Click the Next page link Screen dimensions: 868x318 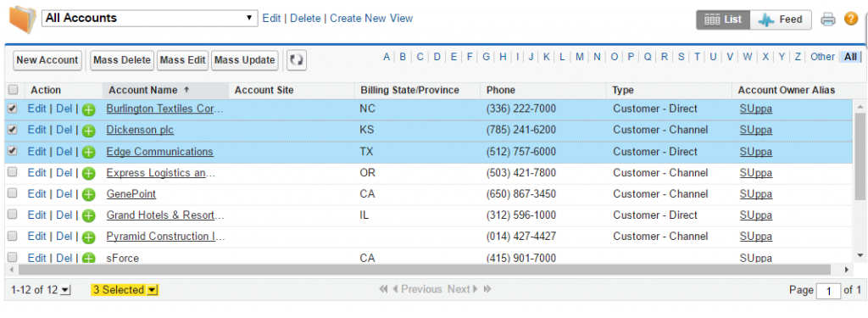[x=462, y=289]
